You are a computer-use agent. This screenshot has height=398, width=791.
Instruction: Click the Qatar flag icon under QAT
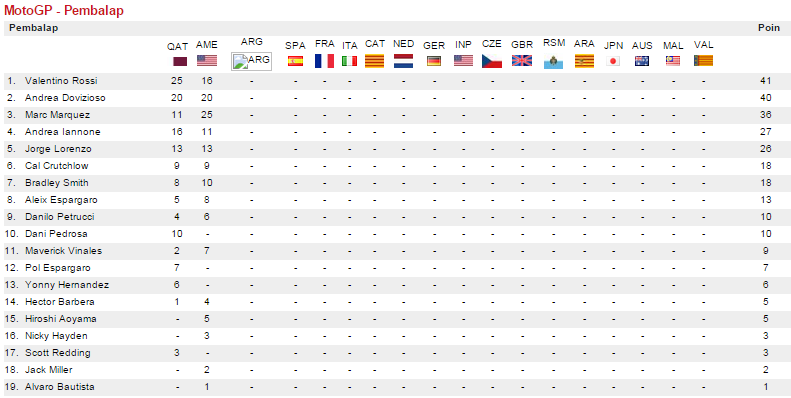pyautogui.click(x=180, y=62)
